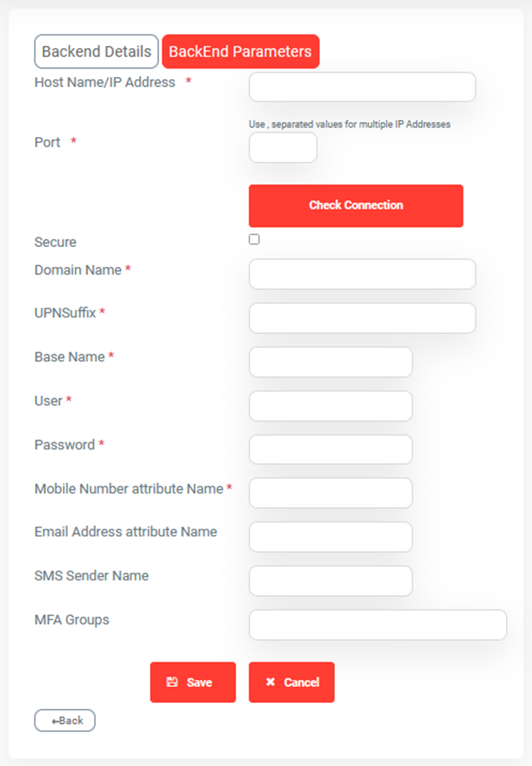Focus the Email Address attribute Name field
This screenshot has width=532, height=766.
pyautogui.click(x=331, y=537)
